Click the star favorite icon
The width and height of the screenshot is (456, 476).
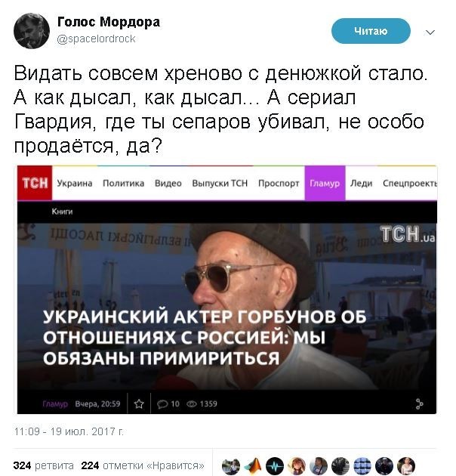click(x=139, y=403)
